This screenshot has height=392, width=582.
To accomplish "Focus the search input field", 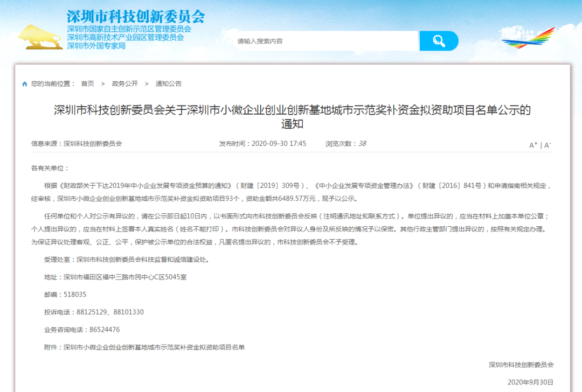I will (326, 41).
